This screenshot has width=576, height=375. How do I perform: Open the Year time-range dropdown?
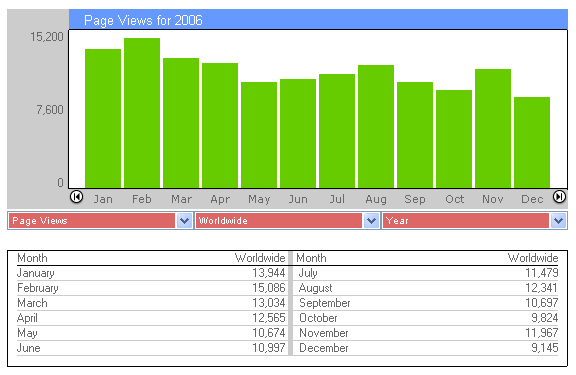click(x=474, y=221)
